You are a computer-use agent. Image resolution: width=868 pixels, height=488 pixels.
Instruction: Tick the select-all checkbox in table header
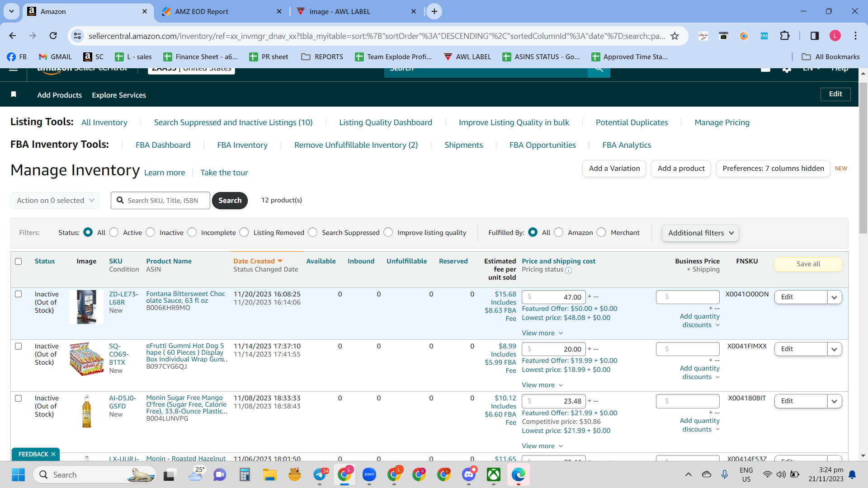point(19,261)
